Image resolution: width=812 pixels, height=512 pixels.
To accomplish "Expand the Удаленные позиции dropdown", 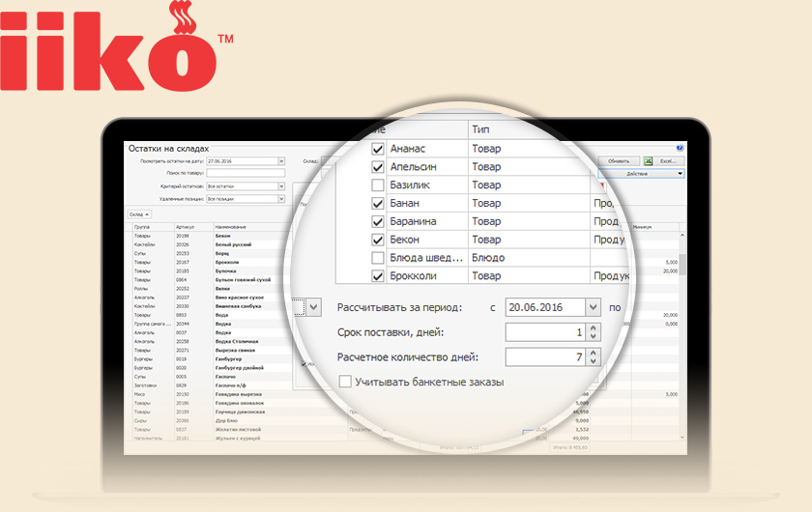I will (x=281, y=199).
